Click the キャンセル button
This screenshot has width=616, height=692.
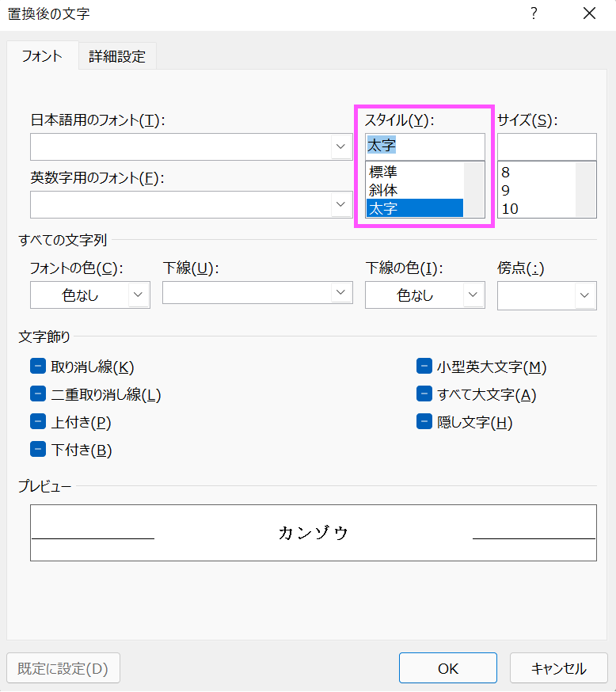pyautogui.click(x=559, y=667)
